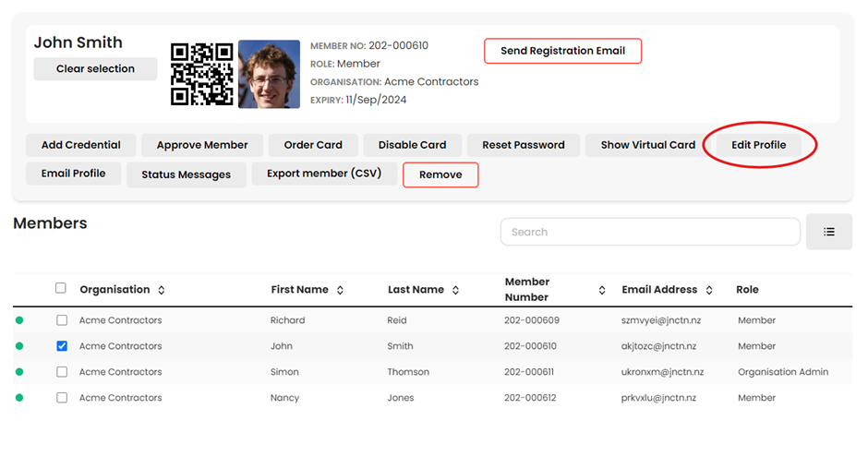Click Order Card button
This screenshot has width=868, height=457.
313,145
